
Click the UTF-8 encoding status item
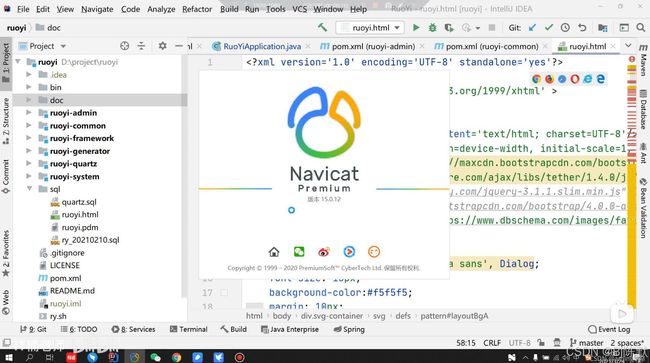(x=519, y=343)
